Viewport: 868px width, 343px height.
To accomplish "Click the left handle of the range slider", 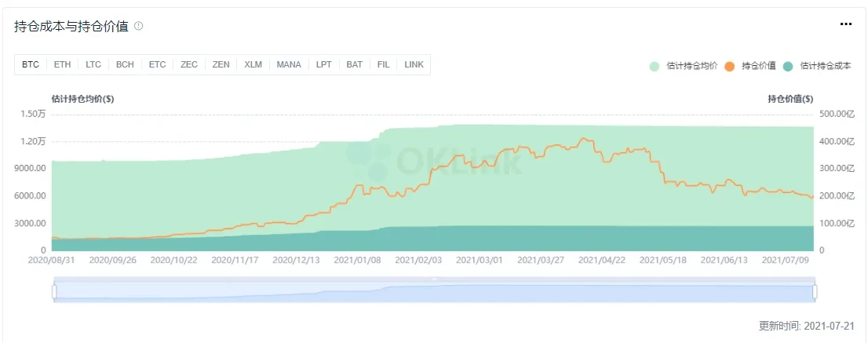I will point(54,292).
